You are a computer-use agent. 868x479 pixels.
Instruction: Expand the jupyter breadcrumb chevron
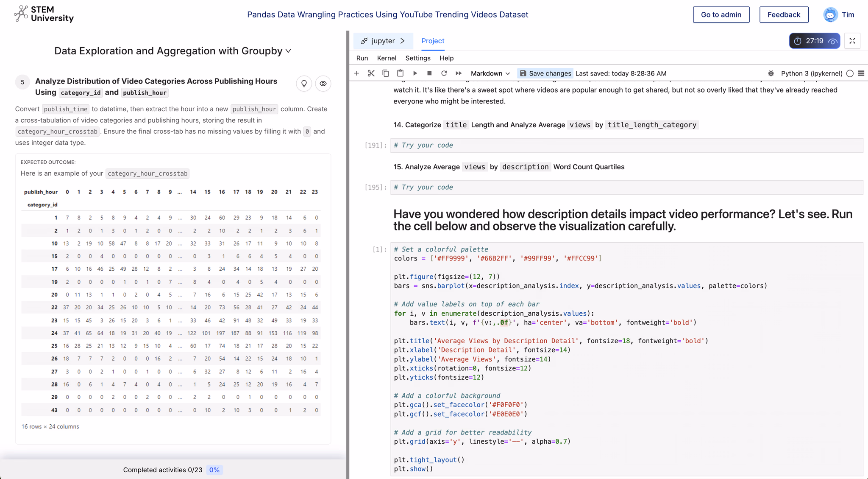point(402,41)
